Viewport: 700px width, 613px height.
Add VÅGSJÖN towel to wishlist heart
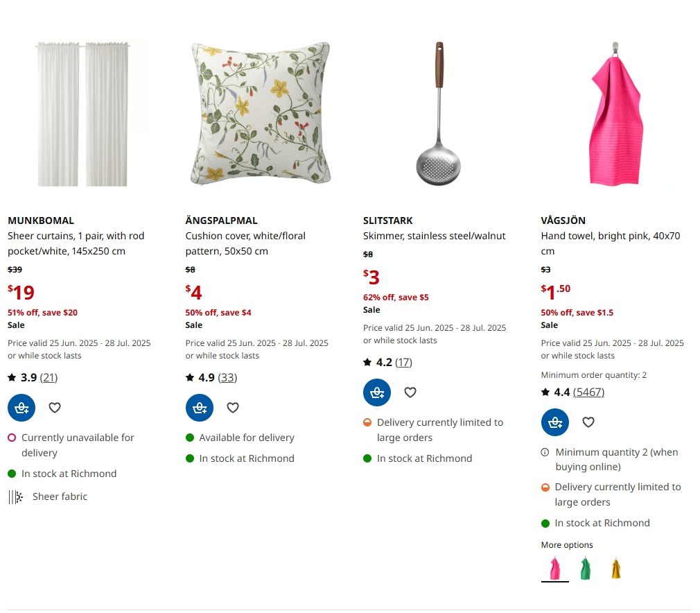(588, 422)
